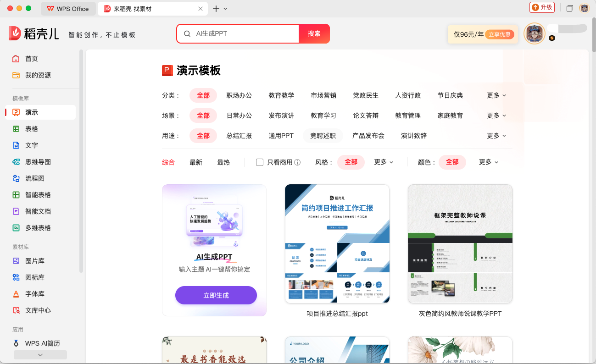Select the 文字 document icon
Screen dimensions: 596x364
(16, 145)
